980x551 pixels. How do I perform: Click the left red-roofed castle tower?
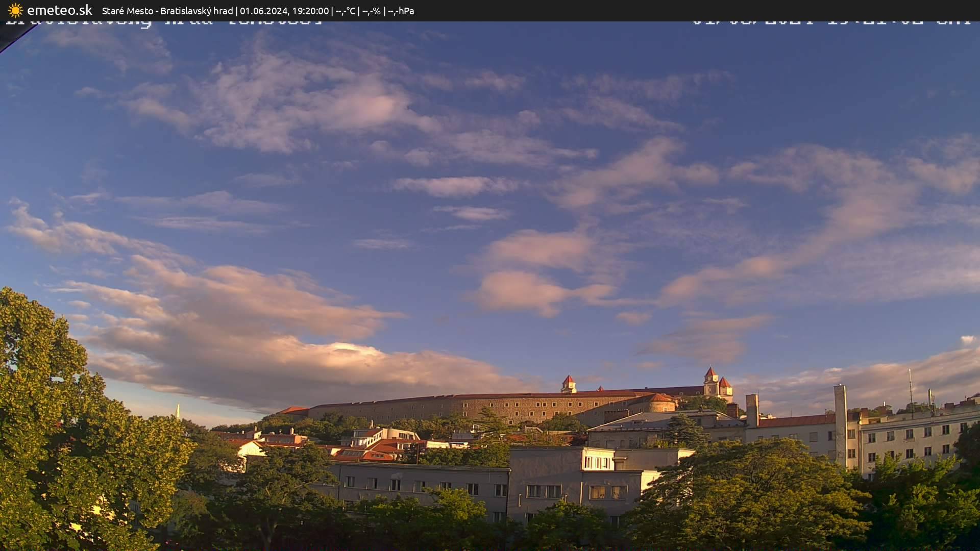tap(568, 383)
